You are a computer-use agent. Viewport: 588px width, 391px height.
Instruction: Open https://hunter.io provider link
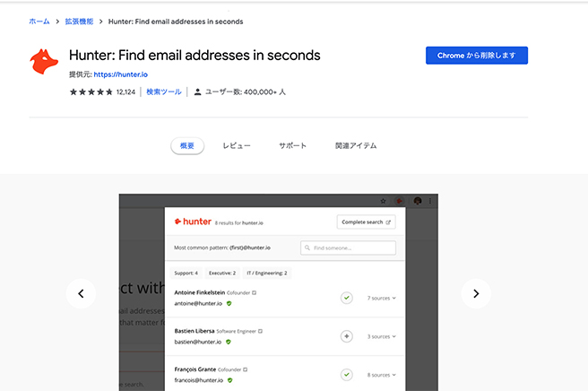pyautogui.click(x=121, y=74)
